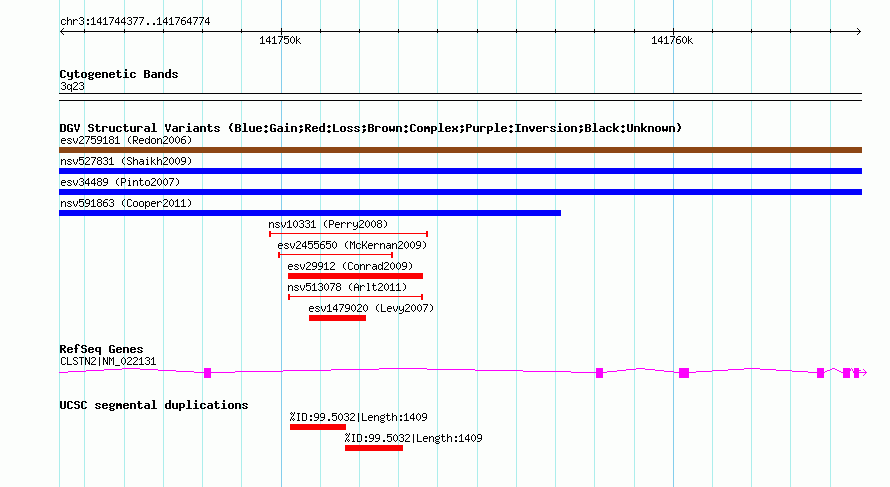Click the RefSeq Genes track title
The height and width of the screenshot is (487, 890).
coord(101,349)
